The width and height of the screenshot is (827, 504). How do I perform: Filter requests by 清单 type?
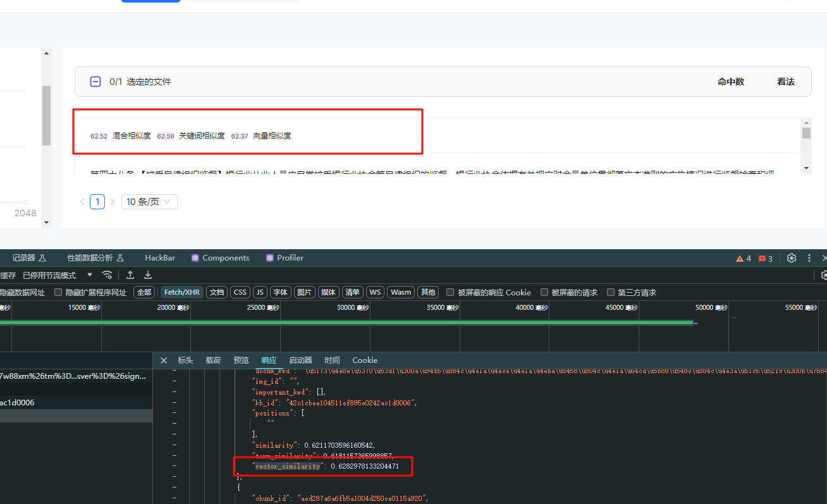(352, 292)
